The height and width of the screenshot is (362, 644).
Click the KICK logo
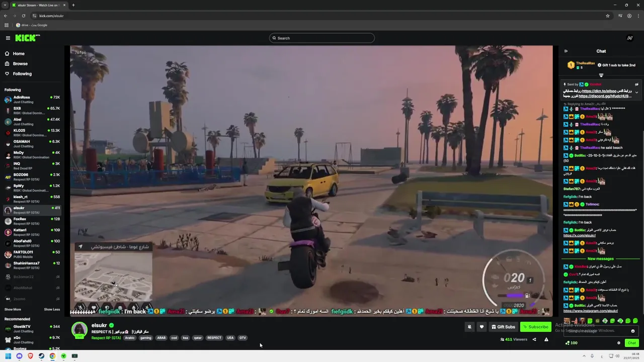(27, 38)
